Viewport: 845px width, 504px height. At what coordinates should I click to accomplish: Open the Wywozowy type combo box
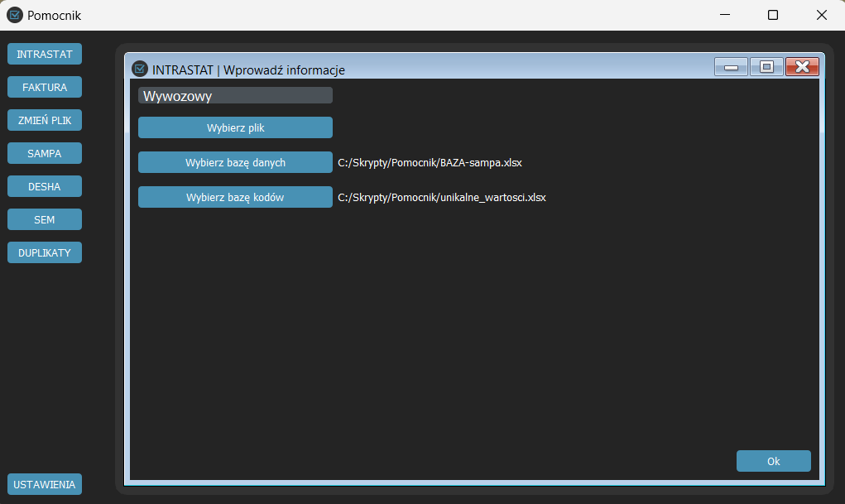pos(235,95)
